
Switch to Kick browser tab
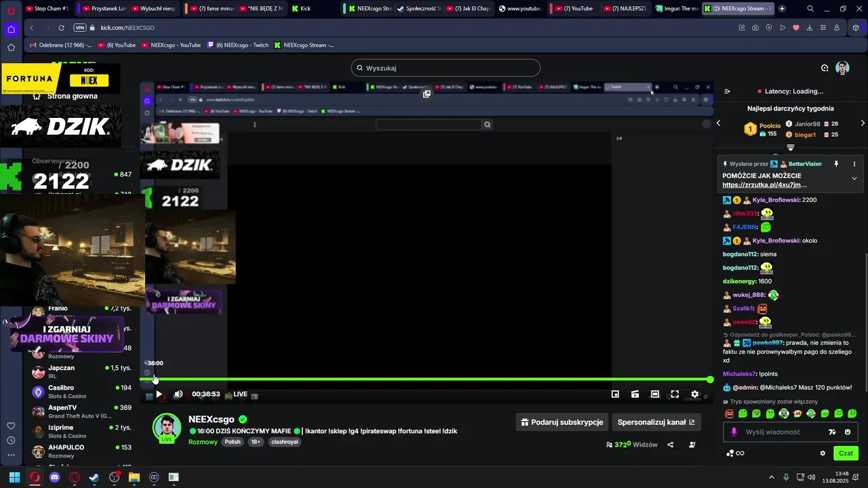point(302,9)
